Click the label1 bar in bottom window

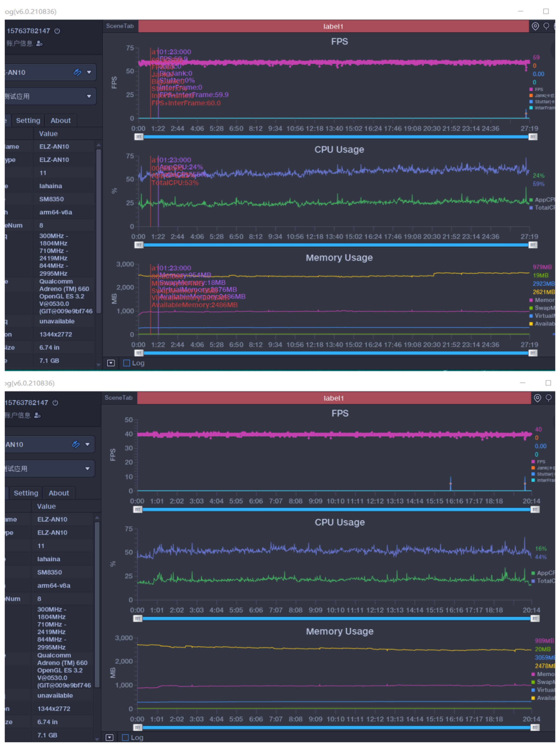pos(334,398)
